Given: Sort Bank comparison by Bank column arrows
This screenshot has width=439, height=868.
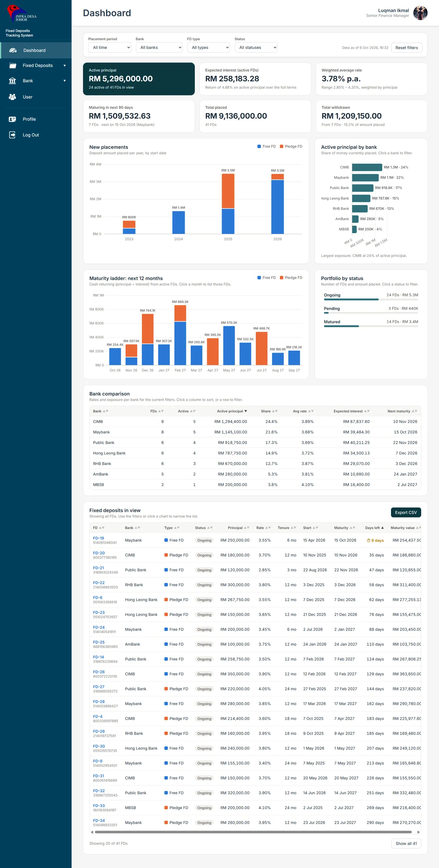Looking at the screenshot, I should point(106,411).
